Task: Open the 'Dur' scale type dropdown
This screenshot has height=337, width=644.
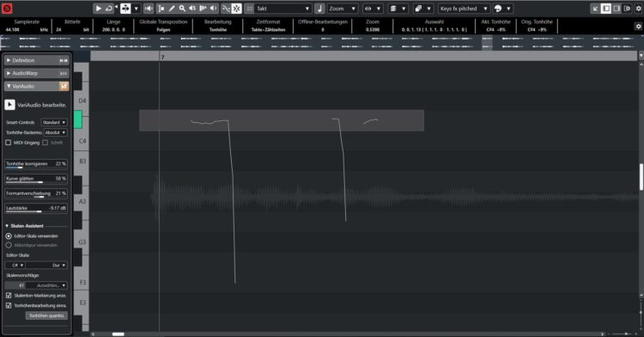Action: (x=46, y=265)
